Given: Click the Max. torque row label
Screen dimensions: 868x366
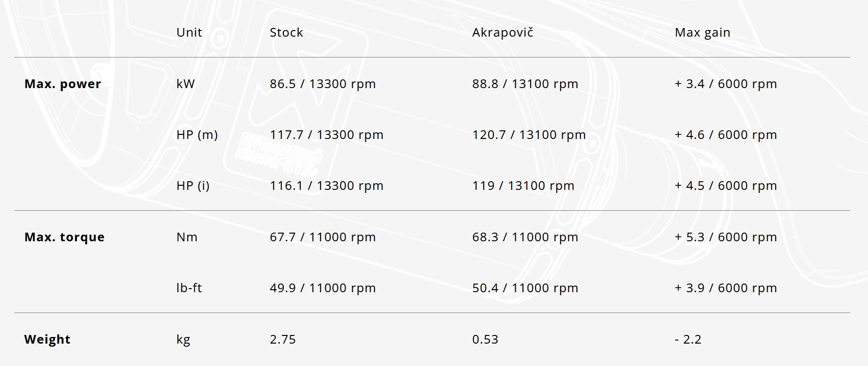Looking at the screenshot, I should click(x=64, y=237).
